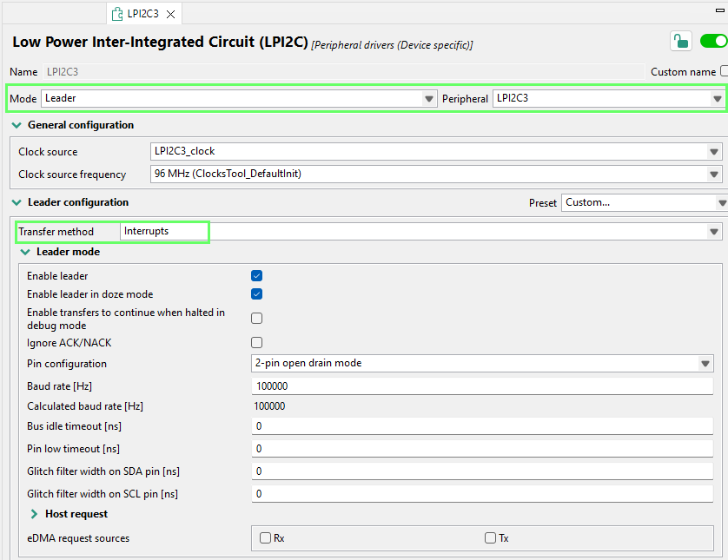
Task: Enable Tx eDMA request source
Action: pyautogui.click(x=491, y=538)
